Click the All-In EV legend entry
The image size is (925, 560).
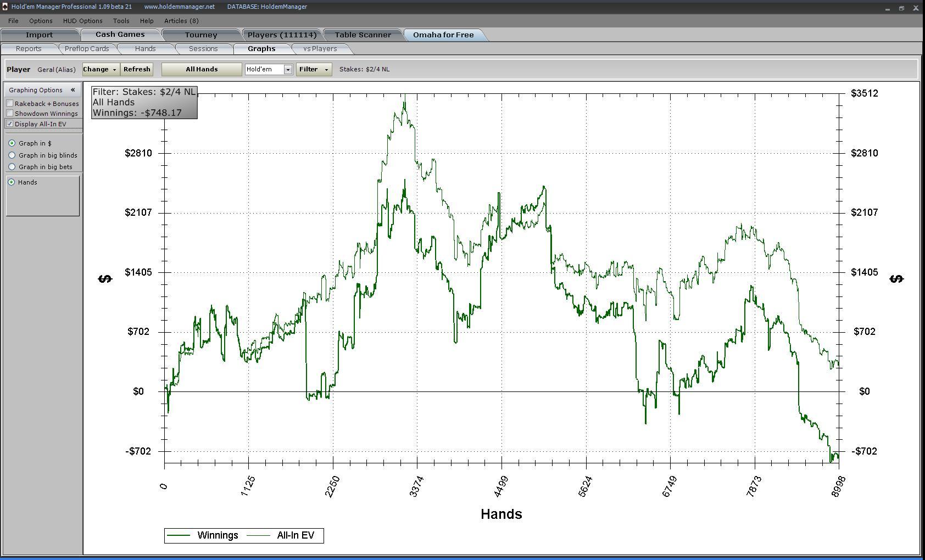point(281,535)
